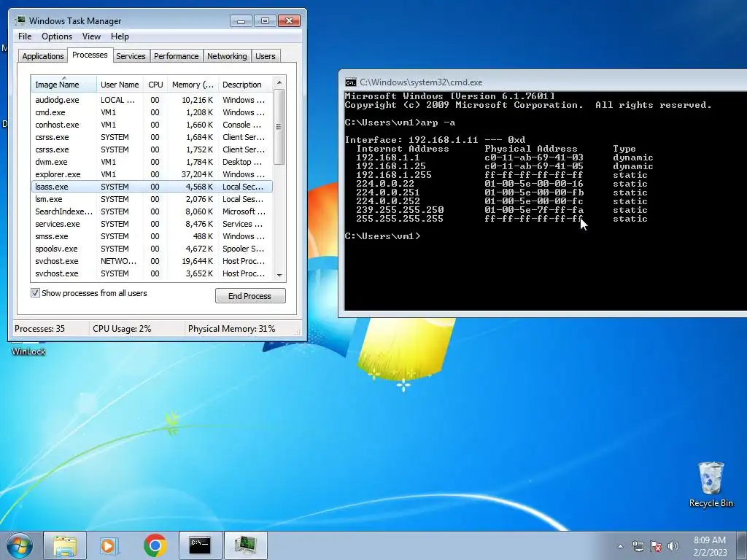The height and width of the screenshot is (560, 747).
Task: Select the conhost.exe process
Action: (152, 125)
